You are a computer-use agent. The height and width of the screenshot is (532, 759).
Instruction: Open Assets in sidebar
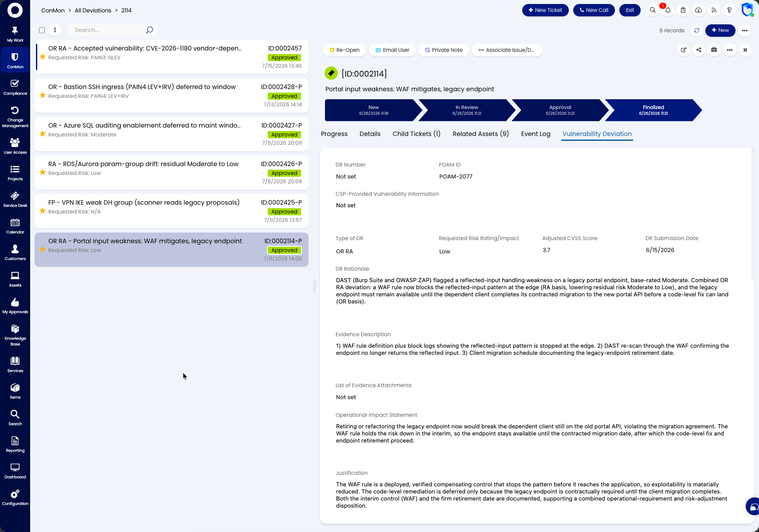pos(15,279)
